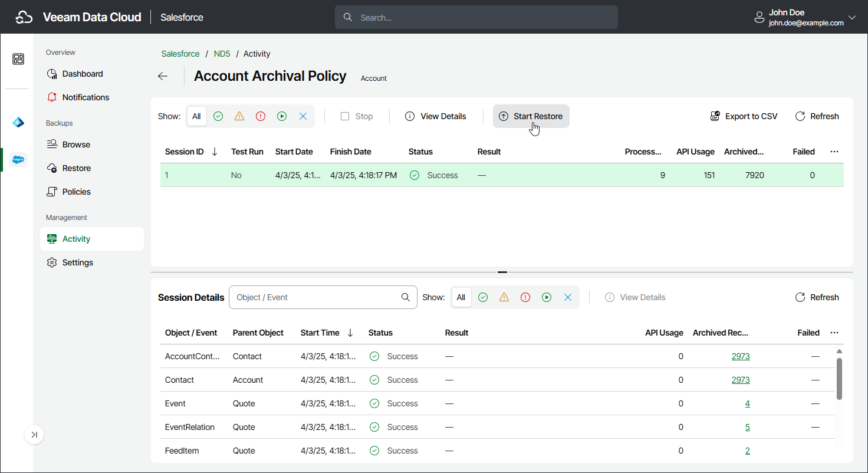
Task: Open Settings in the sidebar
Action: click(x=92, y=262)
